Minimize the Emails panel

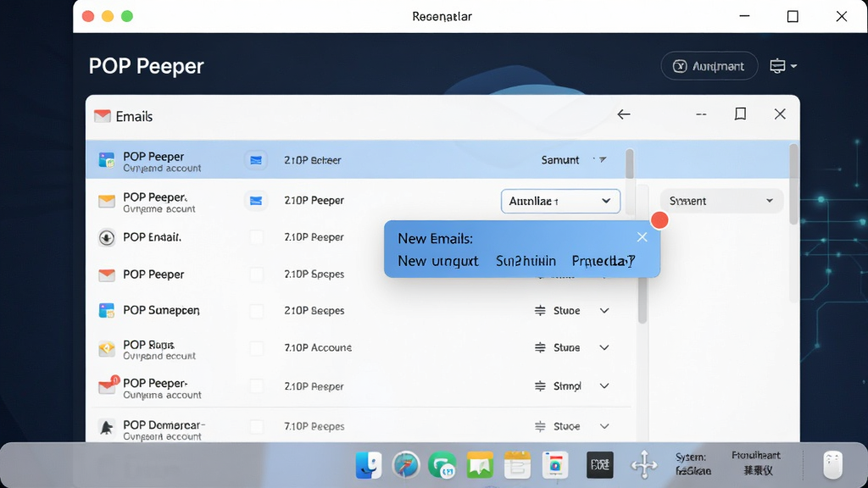701,114
